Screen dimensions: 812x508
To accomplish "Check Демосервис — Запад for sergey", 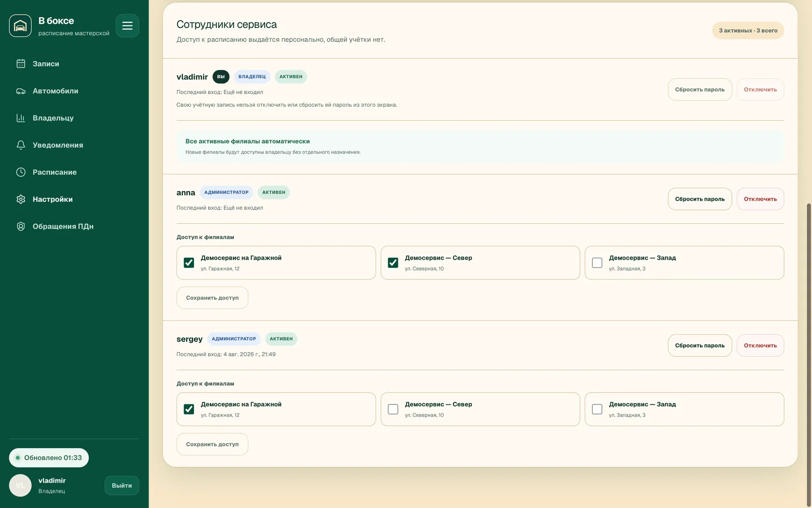I will click(x=597, y=409).
